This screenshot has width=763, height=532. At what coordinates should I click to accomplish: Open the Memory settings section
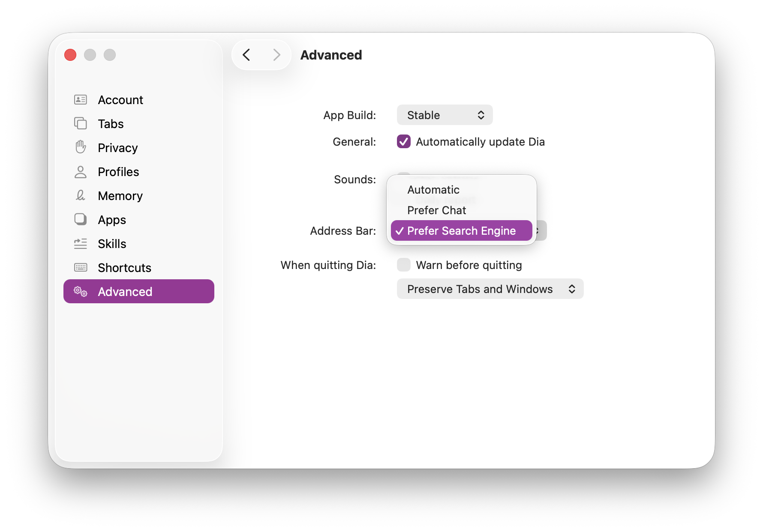(x=139, y=196)
